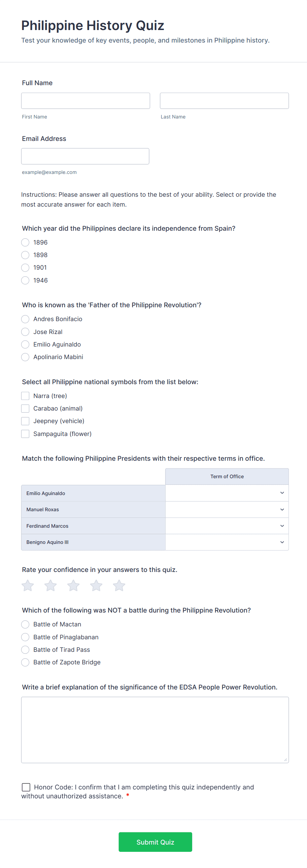Give a five-star confidence rating
The height and width of the screenshot is (868, 307).
119,585
